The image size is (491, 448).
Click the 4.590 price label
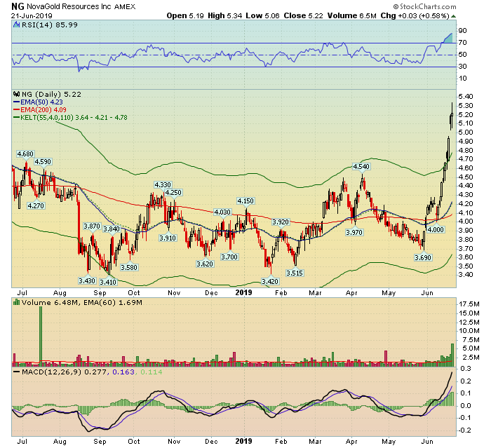coord(43,162)
